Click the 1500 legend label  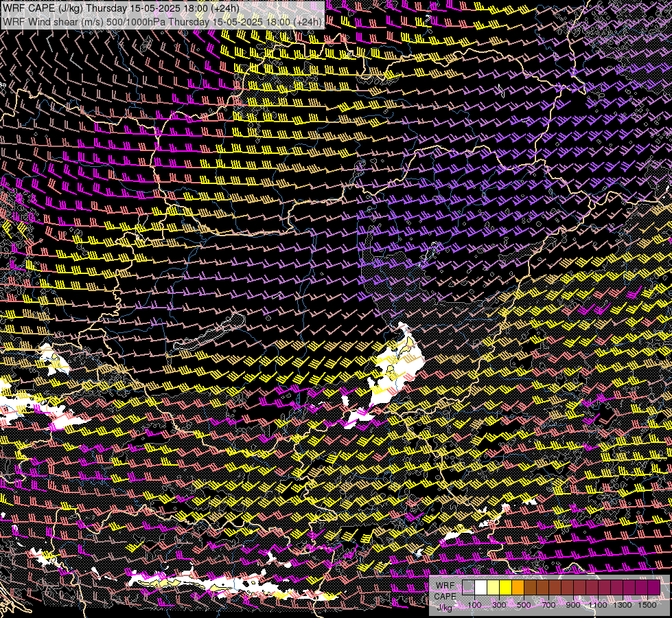pyautogui.click(x=647, y=605)
